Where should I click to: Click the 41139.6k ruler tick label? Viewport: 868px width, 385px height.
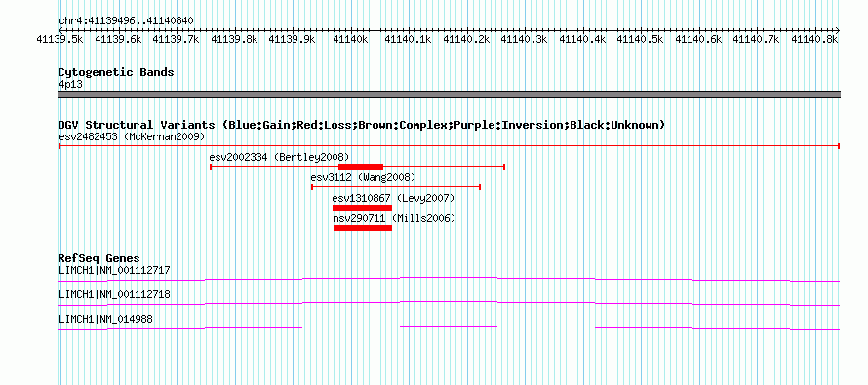(x=118, y=39)
